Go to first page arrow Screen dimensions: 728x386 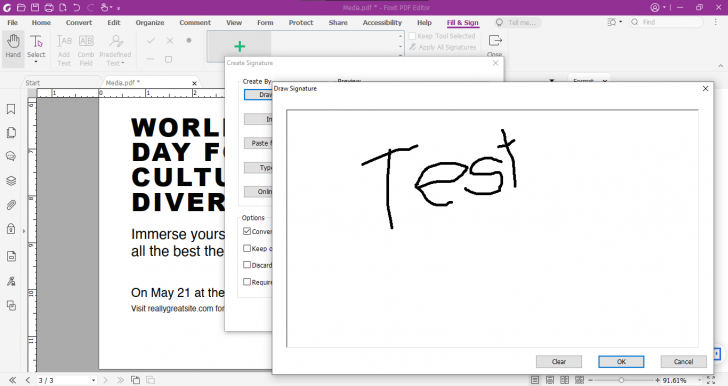click(x=13, y=380)
